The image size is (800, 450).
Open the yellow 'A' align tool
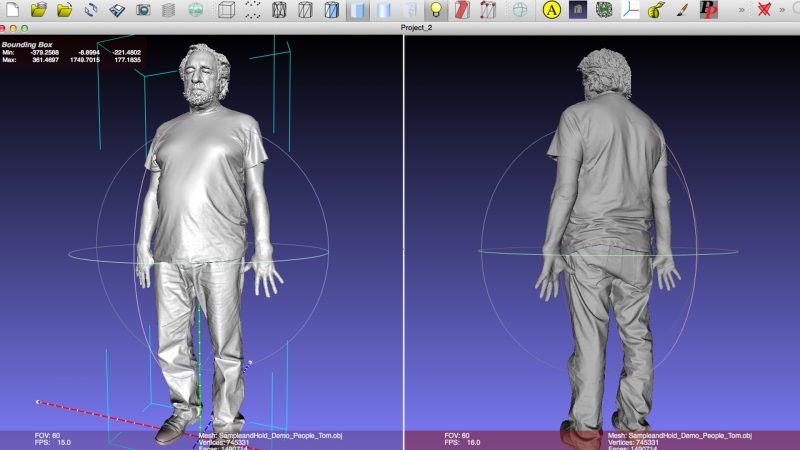(x=551, y=10)
